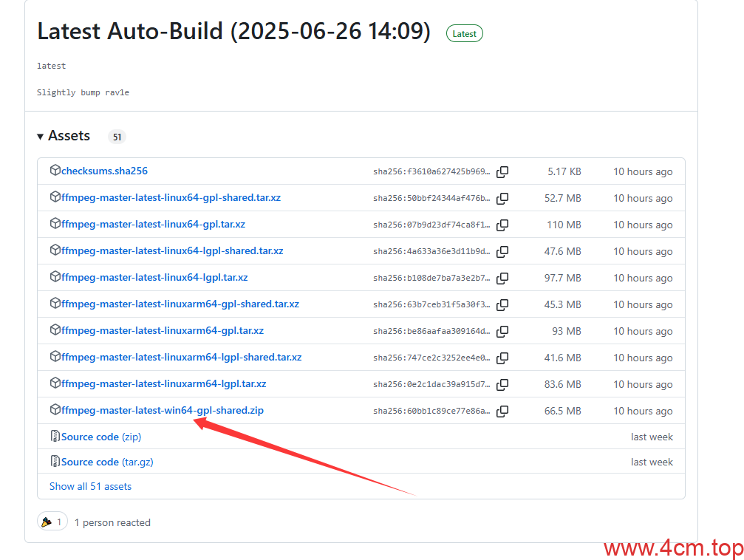Click the green Latest badge
This screenshot has height=560, width=744.
(x=465, y=34)
